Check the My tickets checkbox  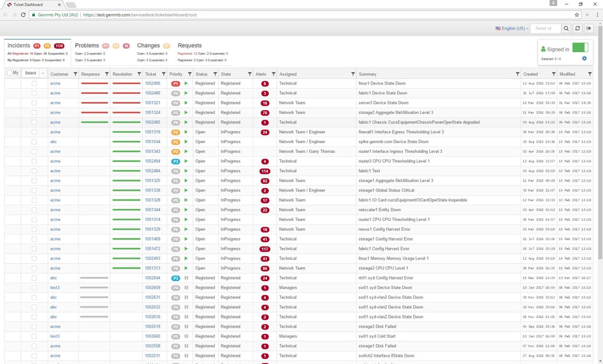tap(10, 73)
